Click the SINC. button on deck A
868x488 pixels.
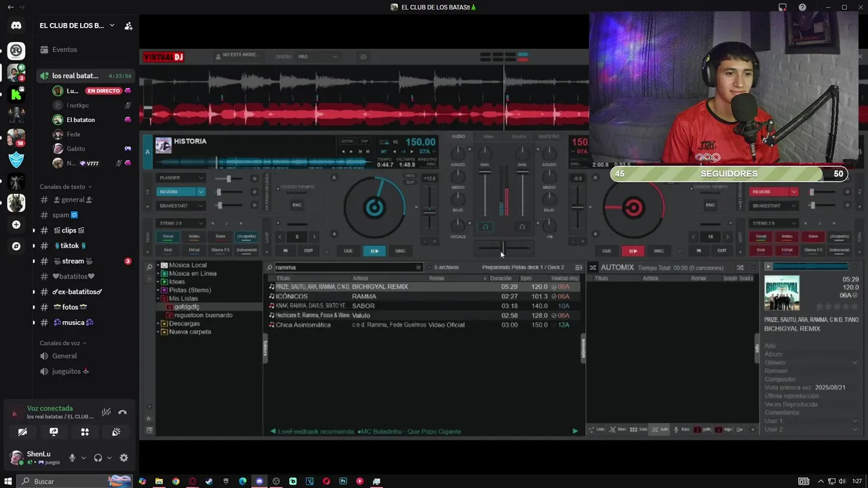click(x=400, y=251)
